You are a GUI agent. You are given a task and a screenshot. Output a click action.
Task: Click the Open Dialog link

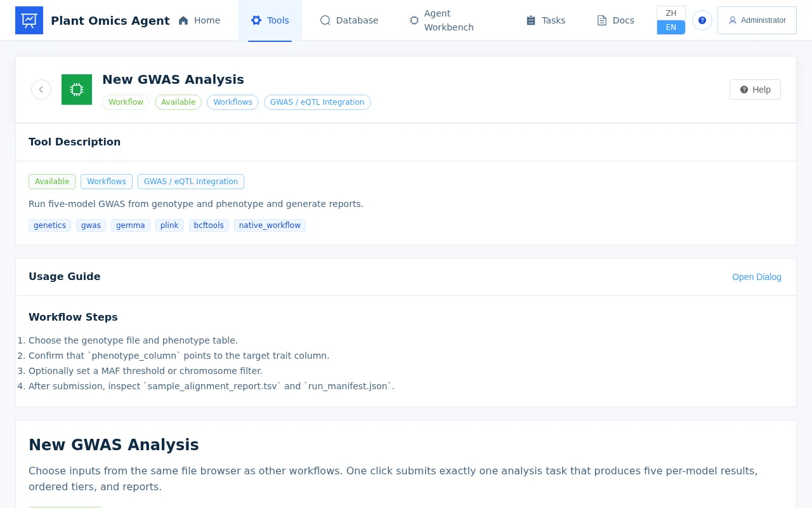(757, 277)
